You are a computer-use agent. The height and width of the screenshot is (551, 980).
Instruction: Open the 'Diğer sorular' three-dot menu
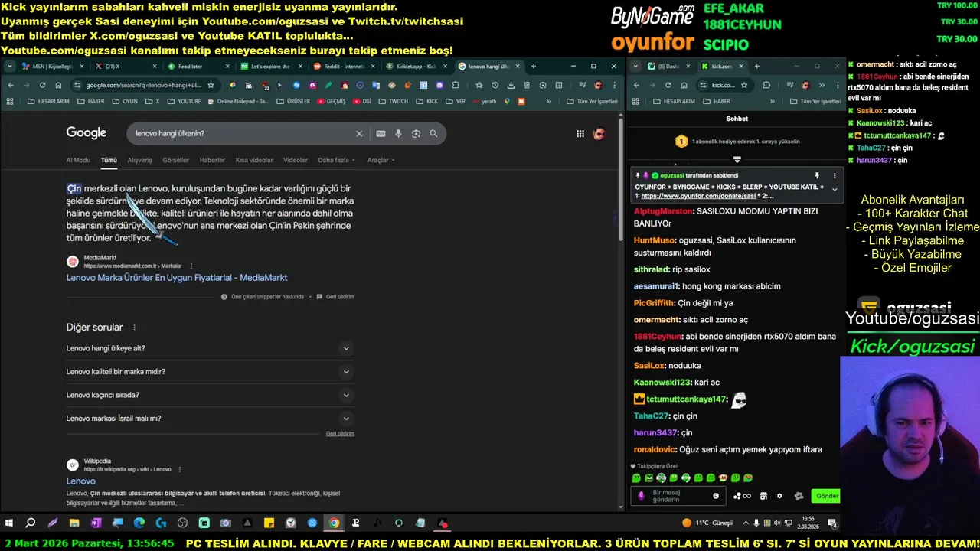coord(134,328)
